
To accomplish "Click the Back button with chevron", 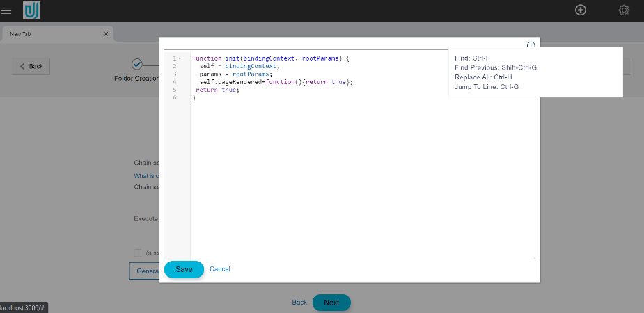I will [x=31, y=66].
